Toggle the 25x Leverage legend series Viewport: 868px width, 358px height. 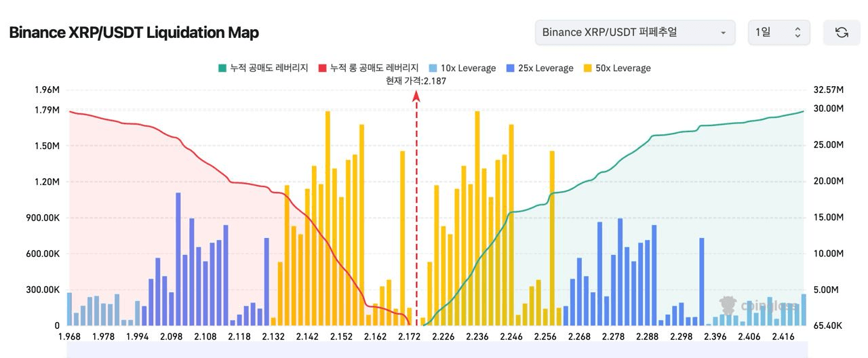[x=539, y=68]
